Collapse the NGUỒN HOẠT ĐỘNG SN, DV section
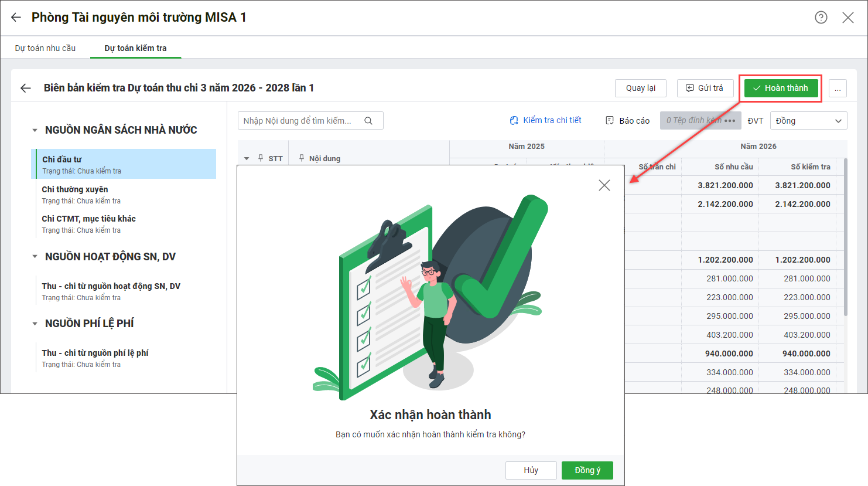This screenshot has height=486, width=868. tap(35, 257)
